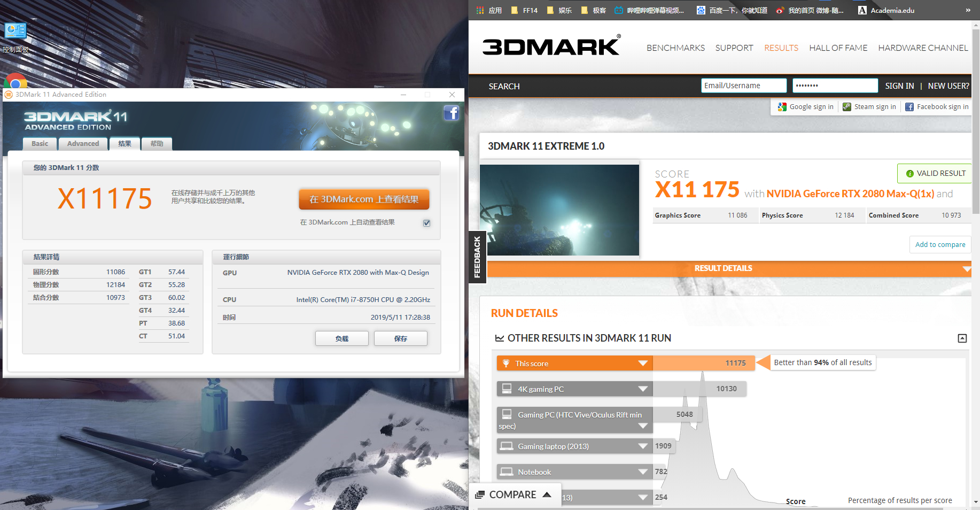980x510 pixels.
Task: Switch to the 帮助 tab
Action: tap(157, 144)
